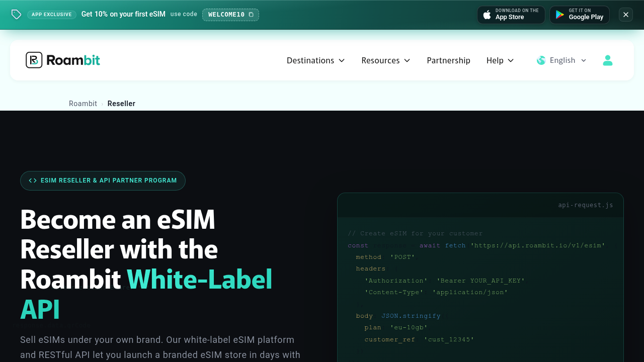This screenshot has height=362, width=644.
Task: Click the eSIM Reseller & API Partner Program badge
Action: (103, 180)
